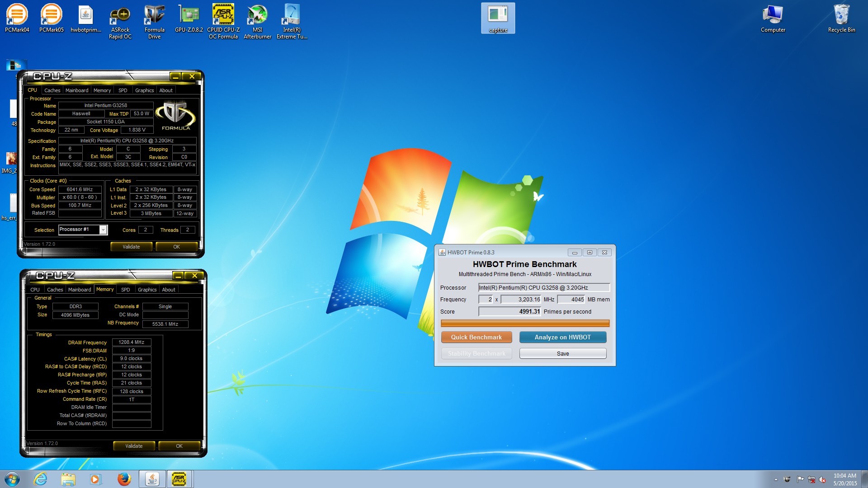Open the Processor #1 selection dropdown
868x488 pixels.
83,230
